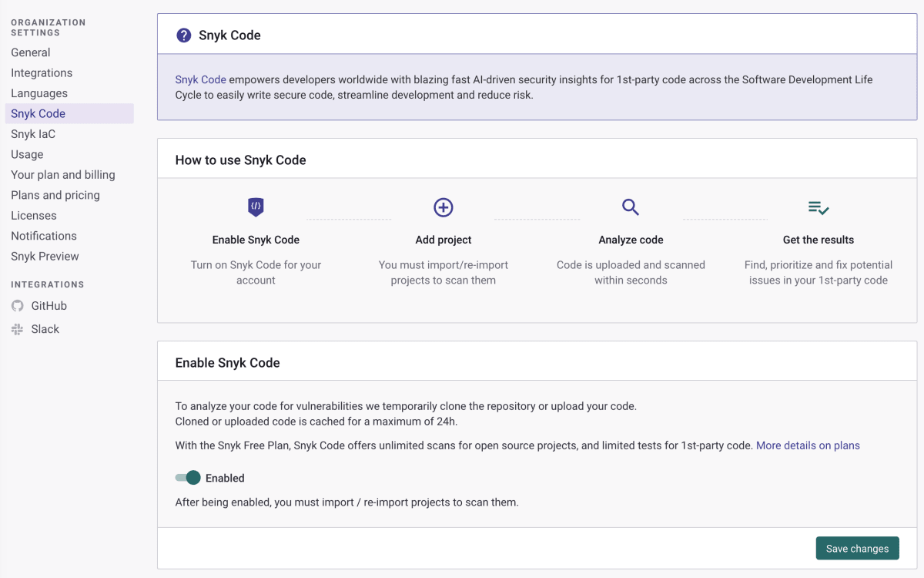Click 'After being enabled, you must import' note

347,502
